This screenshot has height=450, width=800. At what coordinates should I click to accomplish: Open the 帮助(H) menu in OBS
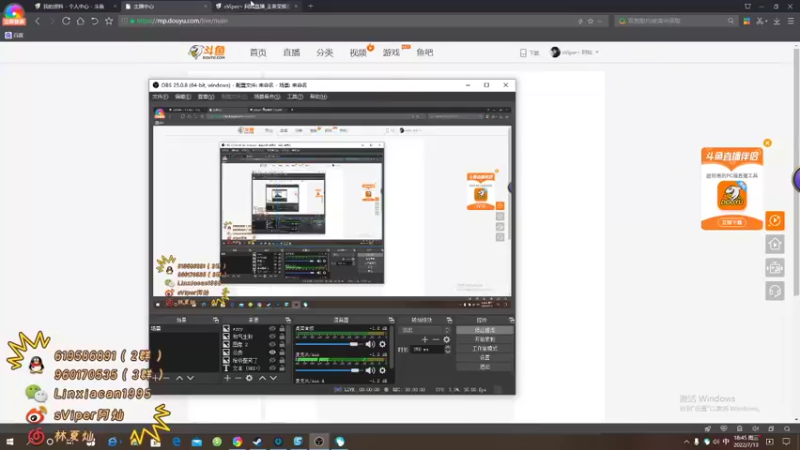pos(318,96)
